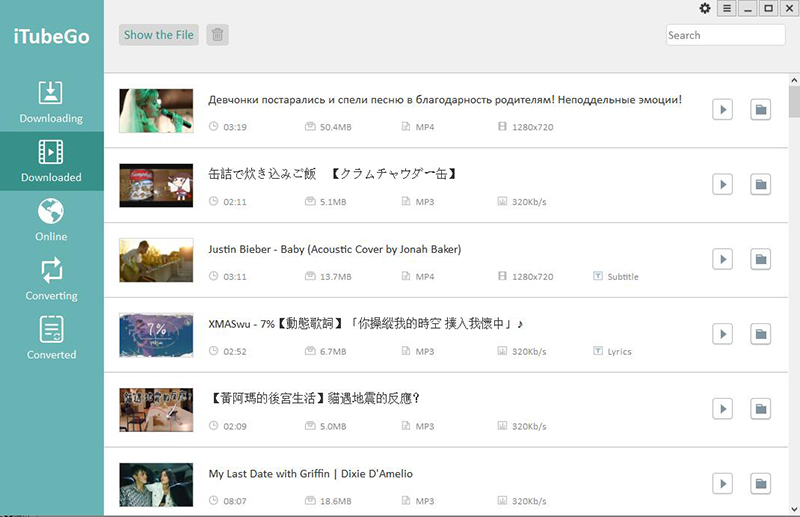Play Justin Bieber Baby Acoustic Cover
Image resolution: width=800 pixels, height=517 pixels.
coord(722,259)
